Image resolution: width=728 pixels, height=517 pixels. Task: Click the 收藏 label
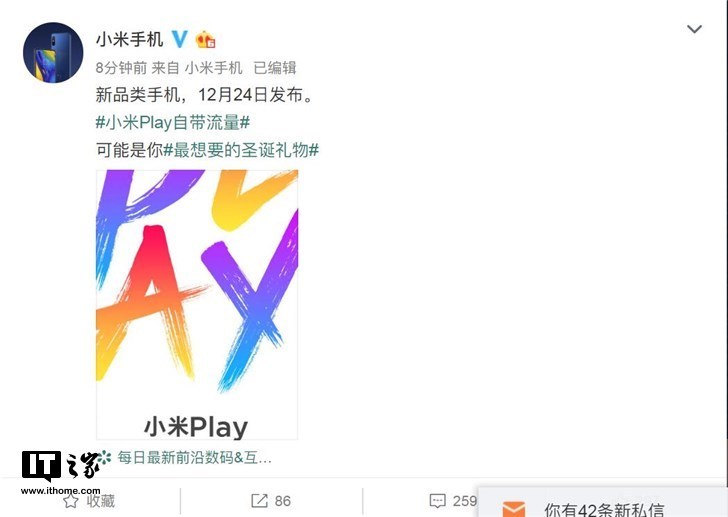(100, 501)
